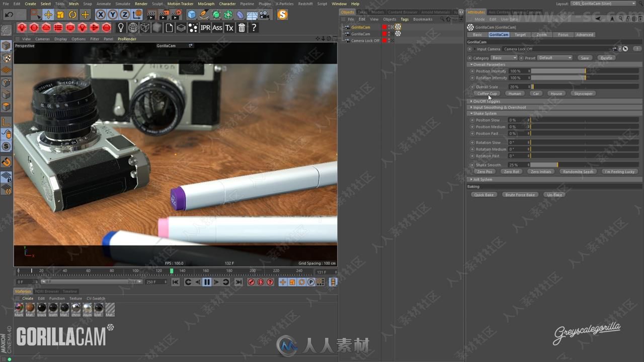The width and height of the screenshot is (644, 362).
Task: Open the Render menu
Action: pyautogui.click(x=141, y=4)
